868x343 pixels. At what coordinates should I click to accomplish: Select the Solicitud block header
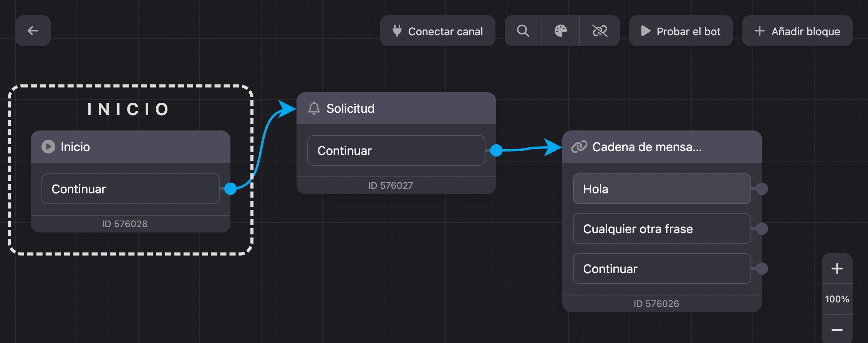pos(396,108)
